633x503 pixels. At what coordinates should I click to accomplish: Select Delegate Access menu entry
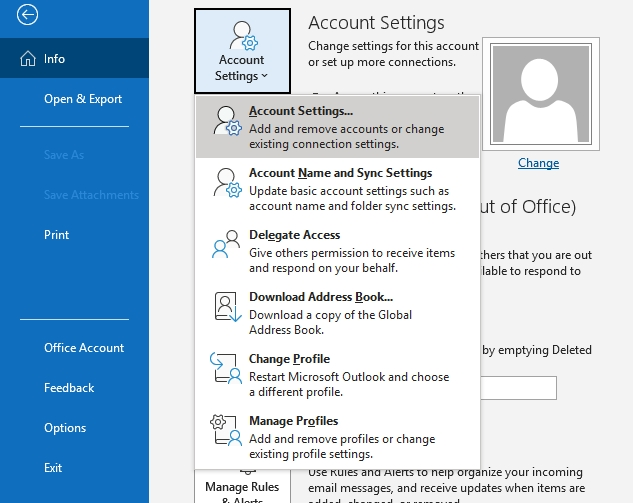[337, 251]
